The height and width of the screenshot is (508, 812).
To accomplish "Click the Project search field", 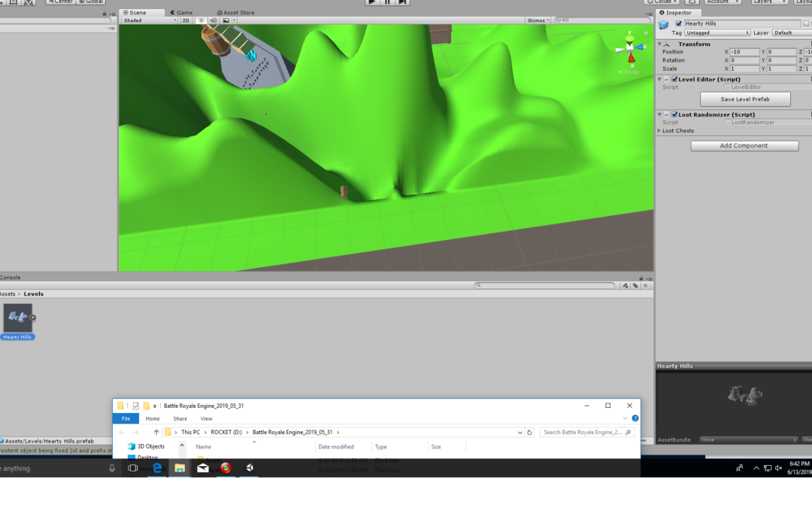I will (x=545, y=286).
